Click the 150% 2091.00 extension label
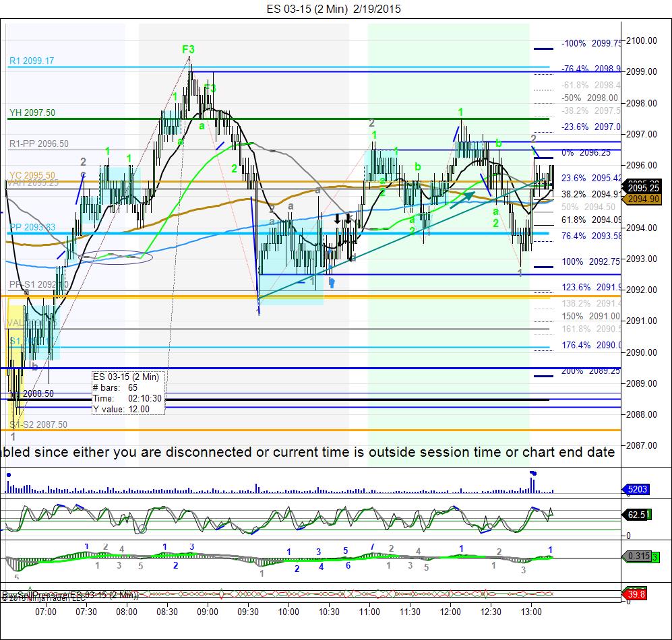The height and width of the screenshot is (640, 672). [x=590, y=316]
